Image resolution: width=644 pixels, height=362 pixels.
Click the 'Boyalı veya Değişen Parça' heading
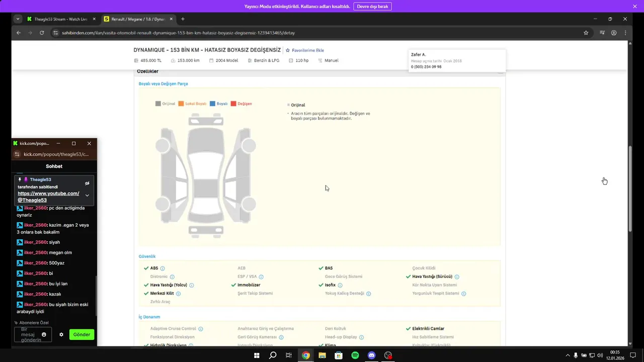[x=163, y=83]
